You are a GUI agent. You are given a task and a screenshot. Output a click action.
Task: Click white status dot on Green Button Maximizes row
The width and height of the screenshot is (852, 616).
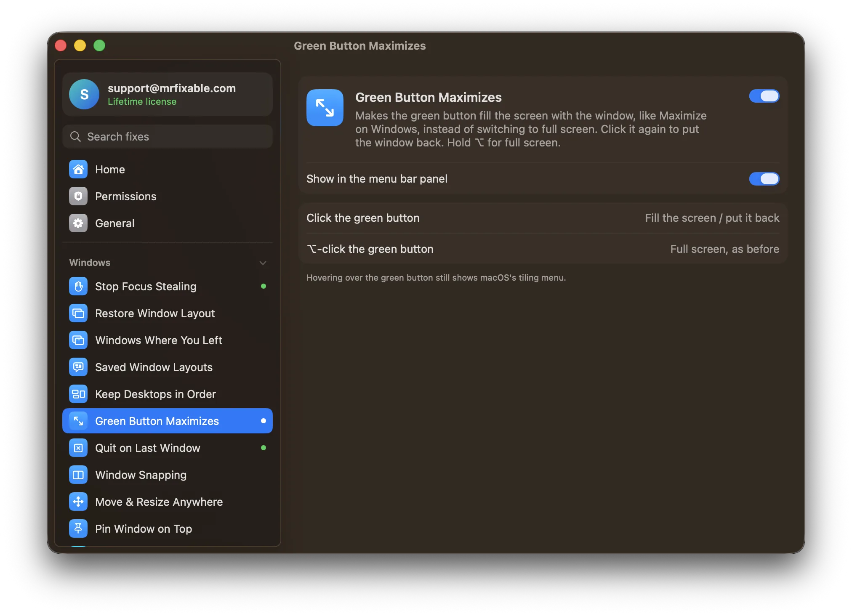[264, 421]
